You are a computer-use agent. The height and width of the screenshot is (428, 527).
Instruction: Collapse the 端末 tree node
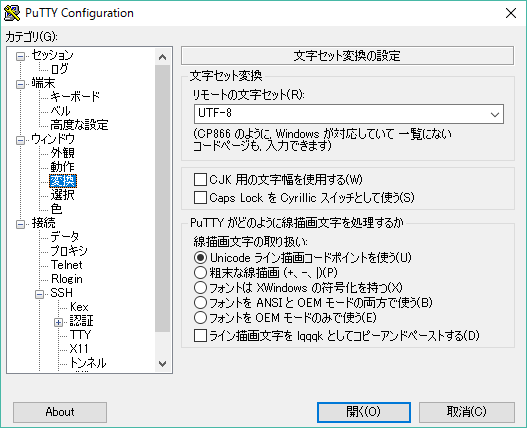pyautogui.click(x=21, y=84)
